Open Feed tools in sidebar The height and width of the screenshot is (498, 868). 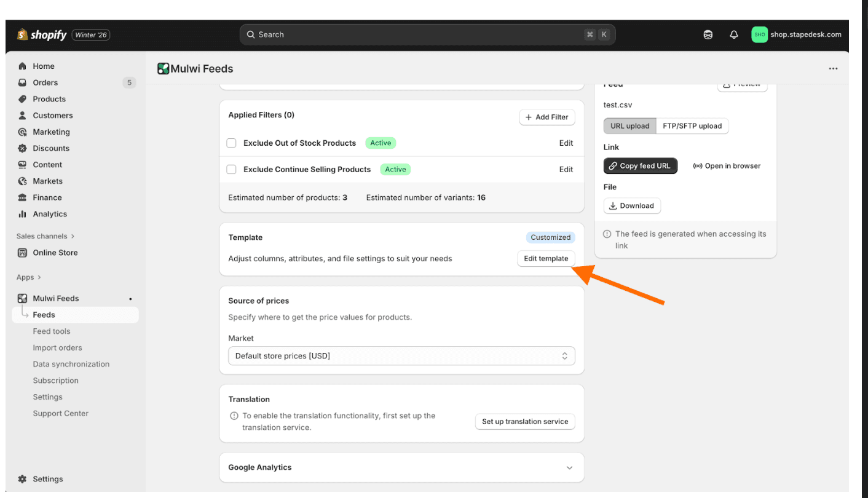52,331
